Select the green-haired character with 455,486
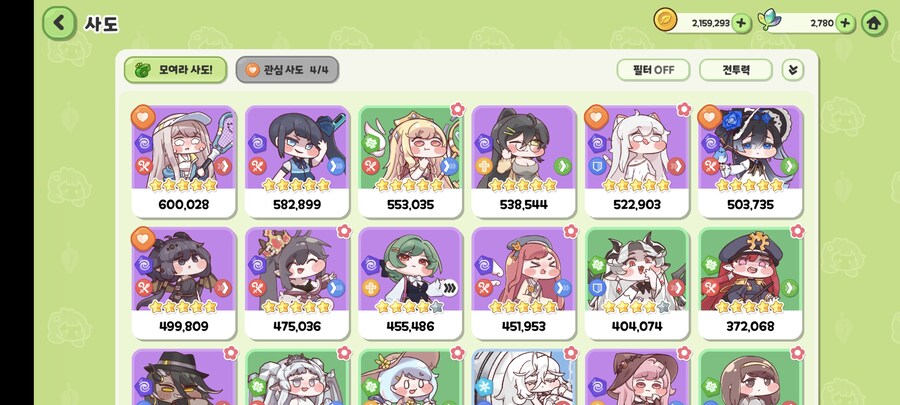The width and height of the screenshot is (900, 405). pyautogui.click(x=410, y=283)
